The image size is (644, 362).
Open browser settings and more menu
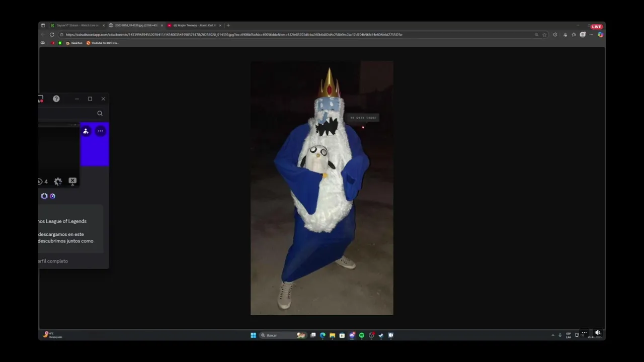click(591, 35)
